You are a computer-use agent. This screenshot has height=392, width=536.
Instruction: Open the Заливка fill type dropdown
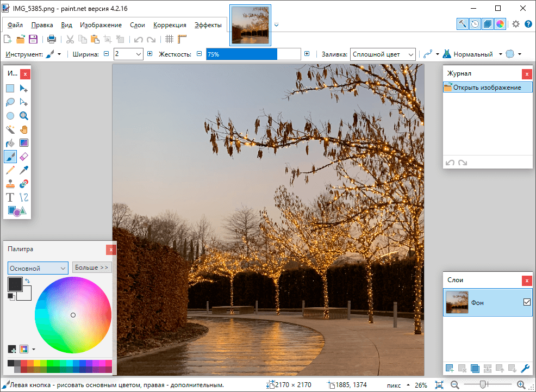tap(383, 54)
